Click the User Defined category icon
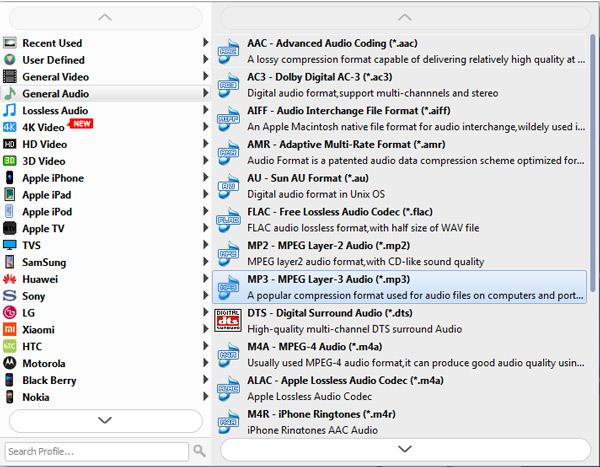 point(10,60)
